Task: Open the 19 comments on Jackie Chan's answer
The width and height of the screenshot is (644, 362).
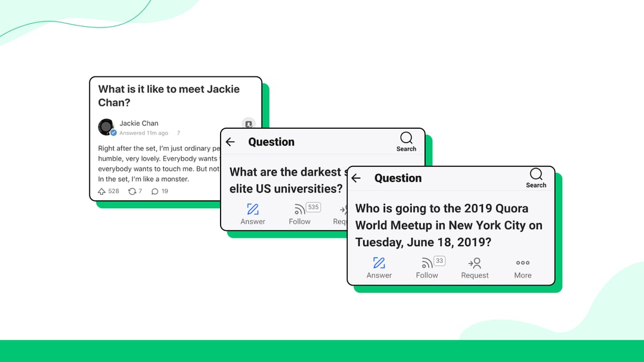Action: pos(160,191)
